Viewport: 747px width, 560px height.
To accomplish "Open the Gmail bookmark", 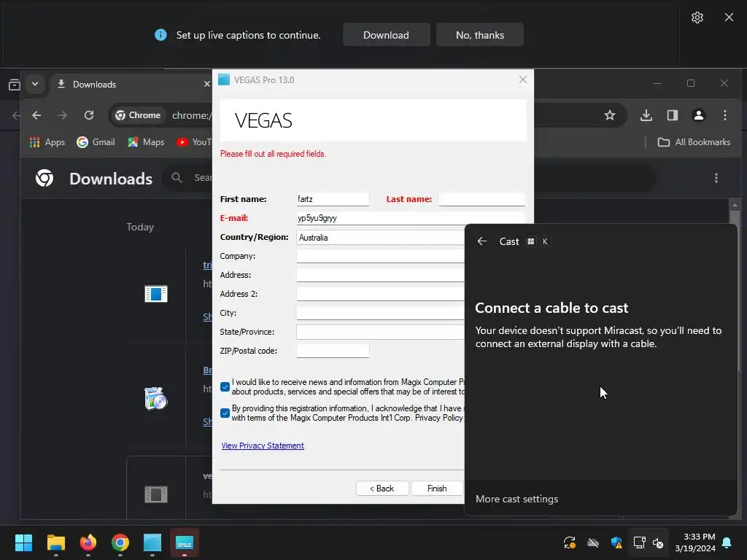I will point(96,142).
